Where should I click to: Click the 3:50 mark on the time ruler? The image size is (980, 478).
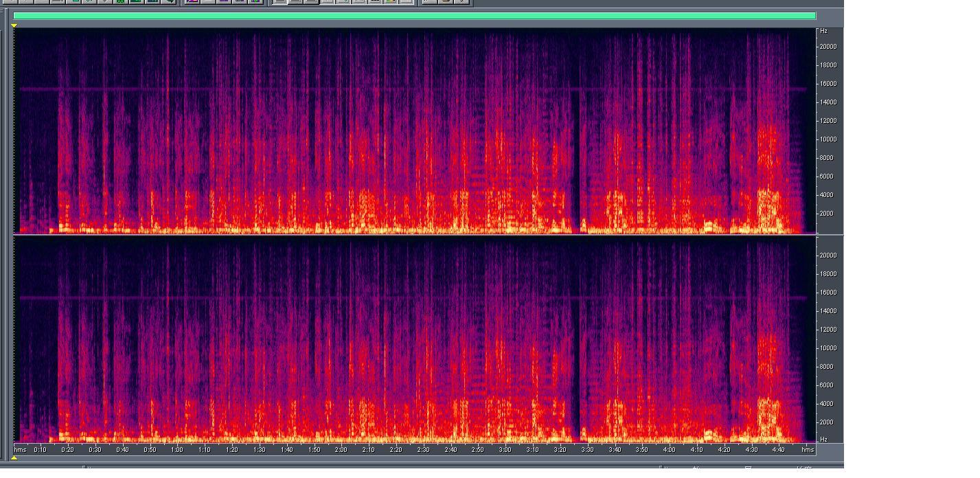641,450
